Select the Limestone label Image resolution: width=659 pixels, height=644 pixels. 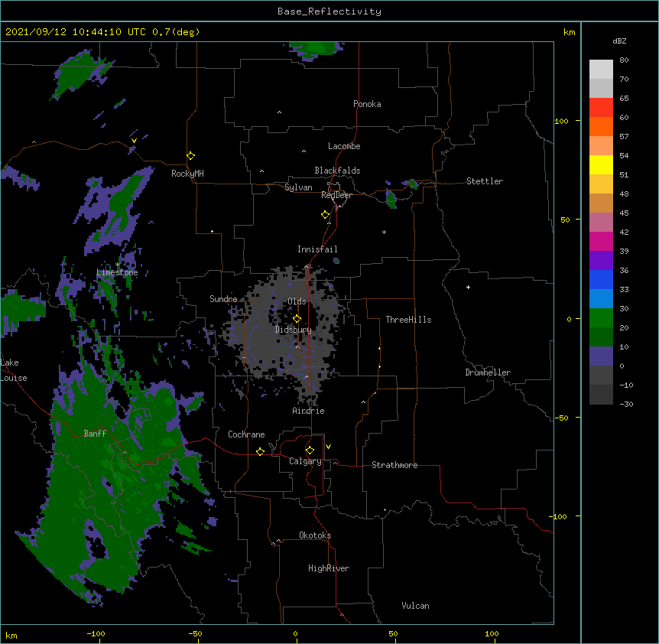tap(117, 272)
